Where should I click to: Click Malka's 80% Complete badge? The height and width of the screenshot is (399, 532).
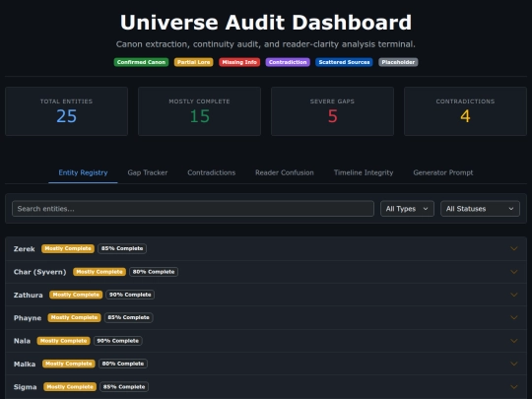123,364
